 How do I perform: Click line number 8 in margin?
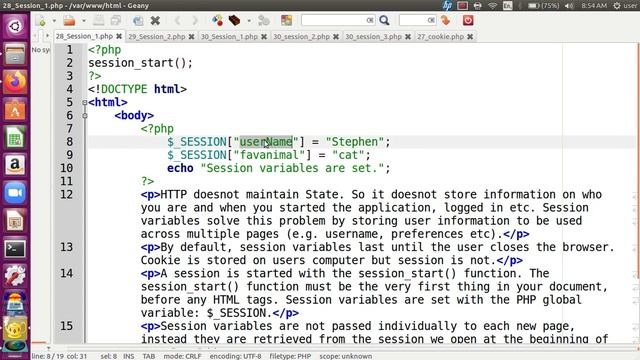(x=69, y=142)
